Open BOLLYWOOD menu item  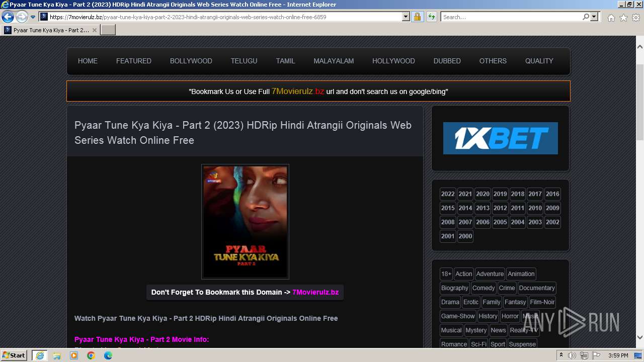click(191, 61)
